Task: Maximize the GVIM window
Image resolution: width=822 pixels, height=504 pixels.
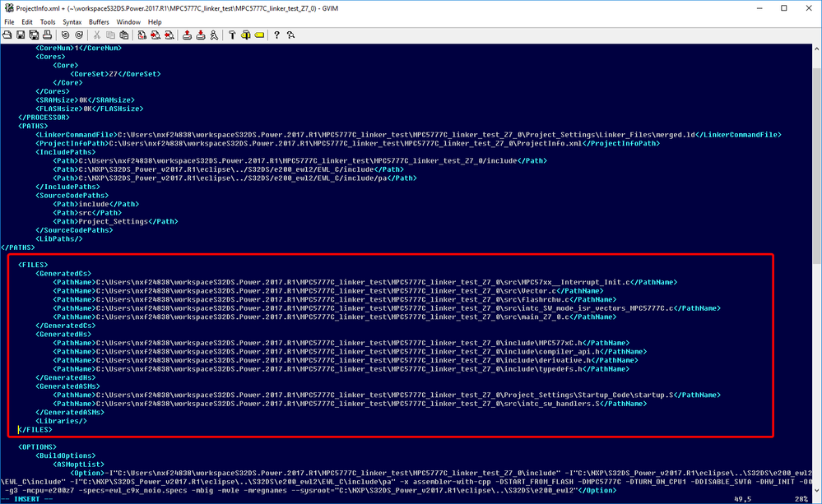Action: [x=784, y=8]
